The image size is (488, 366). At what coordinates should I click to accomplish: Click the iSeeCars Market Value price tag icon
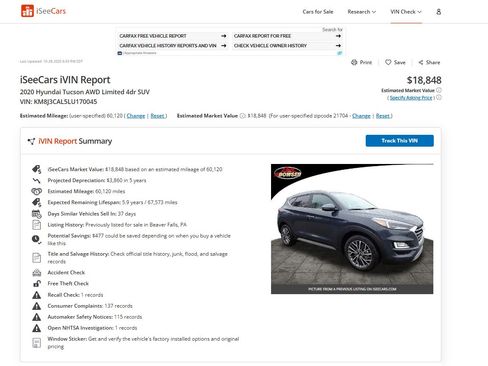[37, 169]
